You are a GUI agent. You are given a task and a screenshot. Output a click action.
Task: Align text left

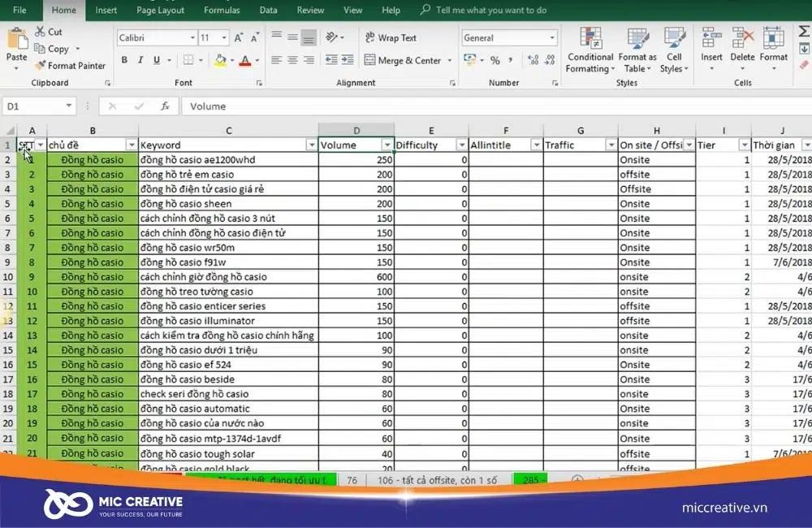click(277, 60)
